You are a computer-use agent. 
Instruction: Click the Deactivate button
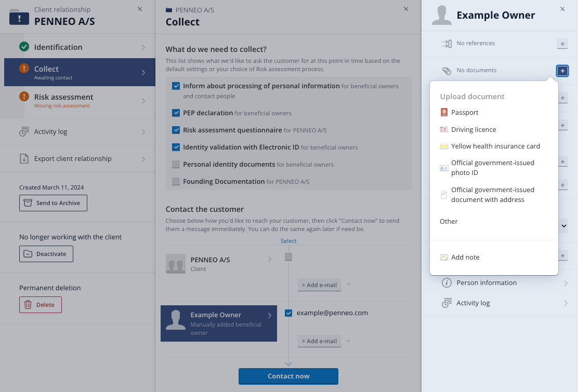tap(46, 254)
